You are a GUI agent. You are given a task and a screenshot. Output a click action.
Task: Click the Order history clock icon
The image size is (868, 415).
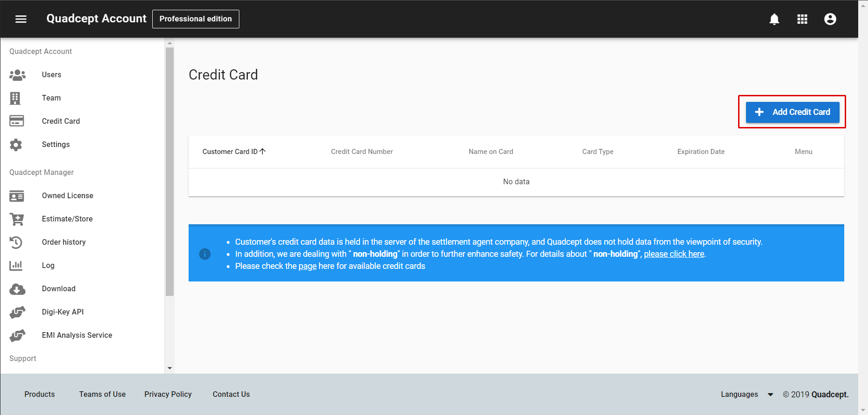pos(16,242)
